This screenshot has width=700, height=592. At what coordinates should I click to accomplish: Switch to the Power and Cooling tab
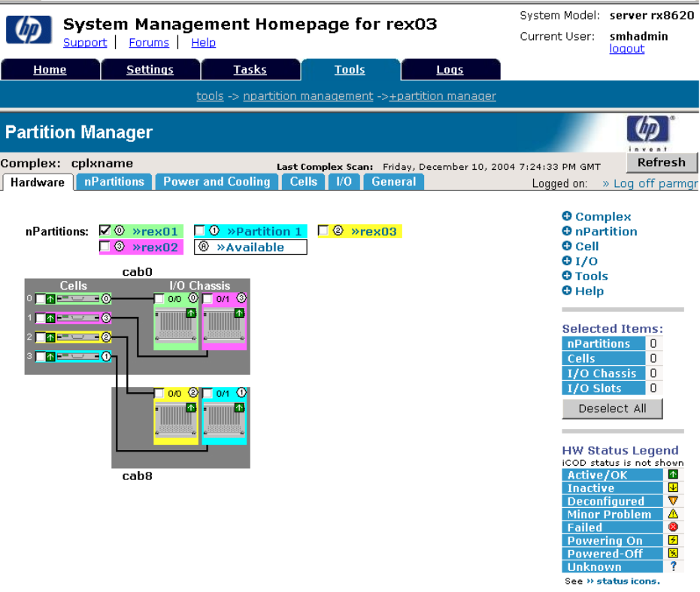click(x=217, y=182)
